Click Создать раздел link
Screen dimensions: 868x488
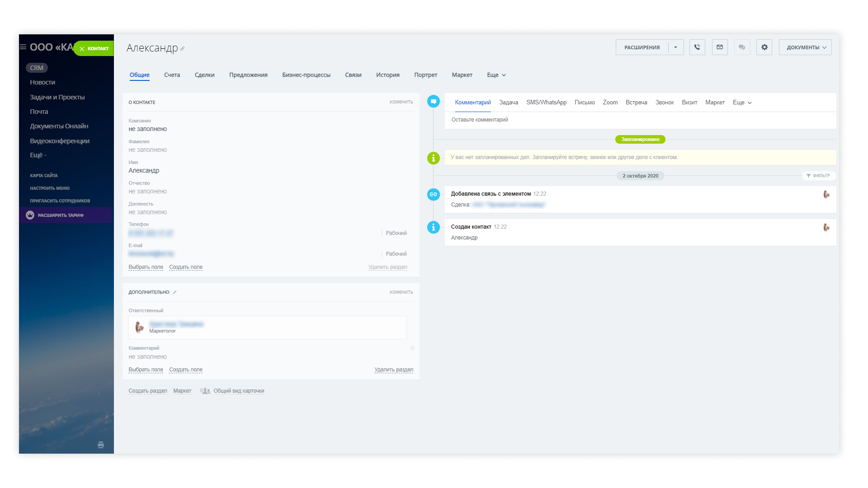[x=148, y=391]
